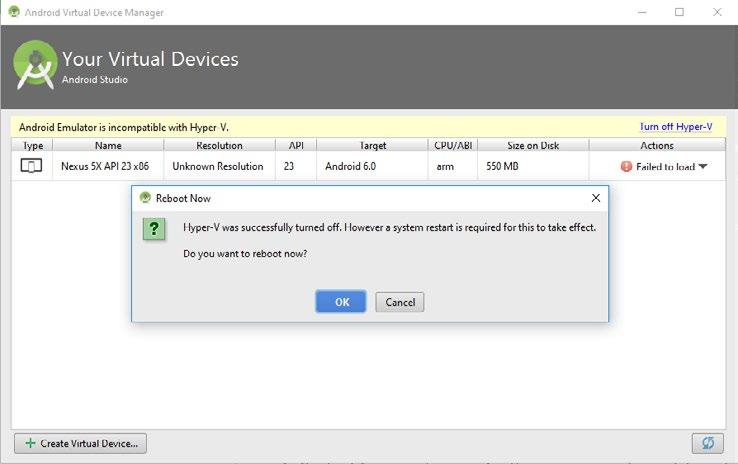Screen dimensions: 738x464
Task: Cancel the Reboot Now dialog
Action: point(400,302)
